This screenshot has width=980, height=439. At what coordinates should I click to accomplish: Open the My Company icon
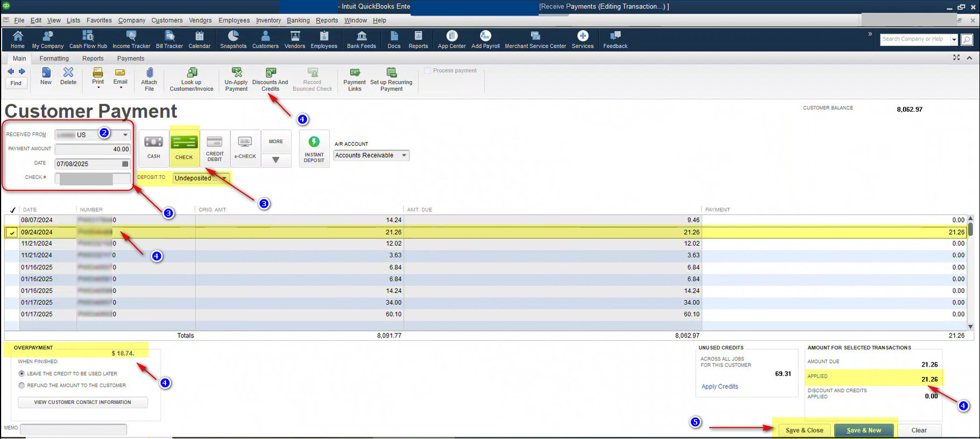point(47,40)
